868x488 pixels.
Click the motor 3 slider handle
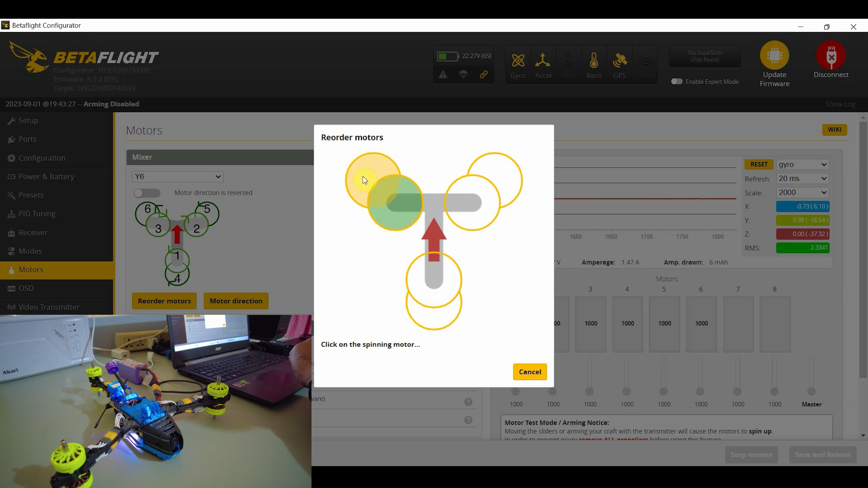pos(590,391)
